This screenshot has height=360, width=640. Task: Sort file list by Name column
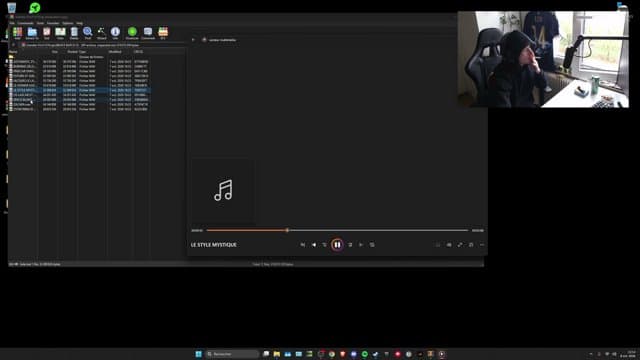(24, 52)
